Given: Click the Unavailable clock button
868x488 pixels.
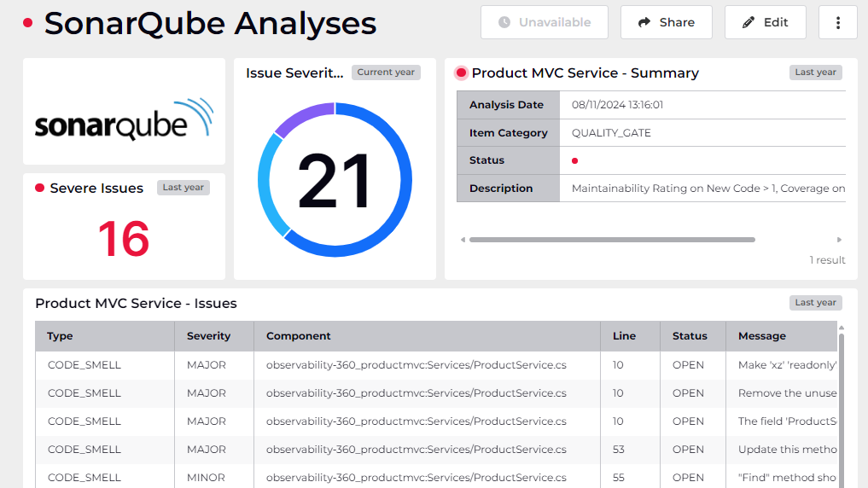Looking at the screenshot, I should 544,22.
